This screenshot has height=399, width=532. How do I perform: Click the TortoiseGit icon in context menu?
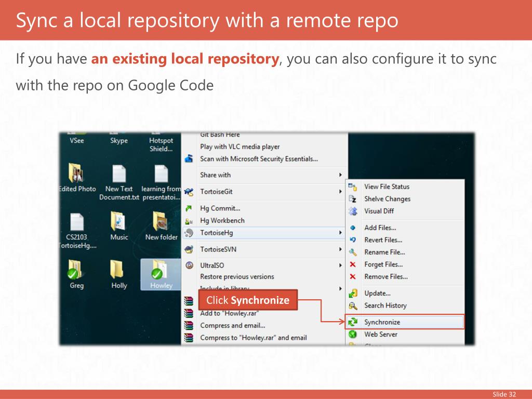(x=189, y=192)
